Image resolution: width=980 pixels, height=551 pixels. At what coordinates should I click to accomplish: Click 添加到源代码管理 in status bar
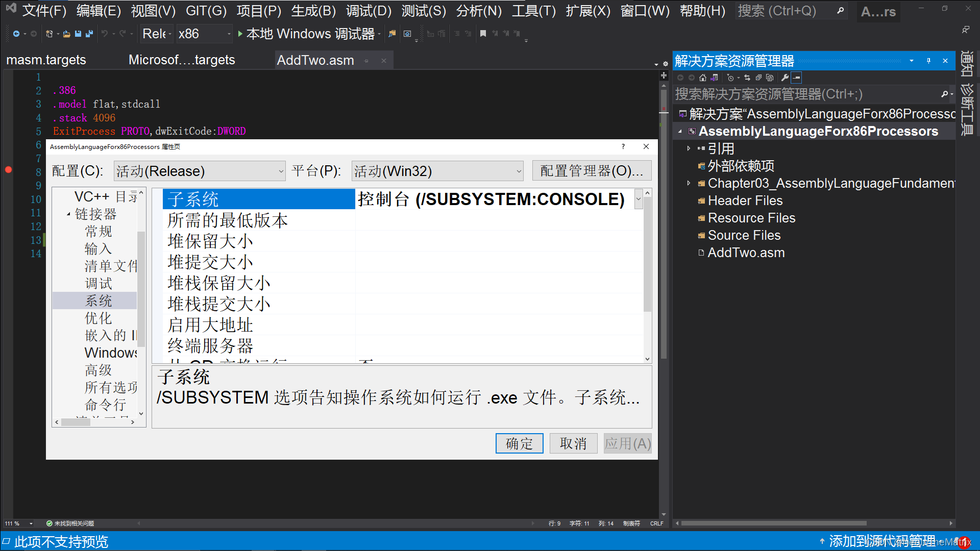(x=882, y=541)
